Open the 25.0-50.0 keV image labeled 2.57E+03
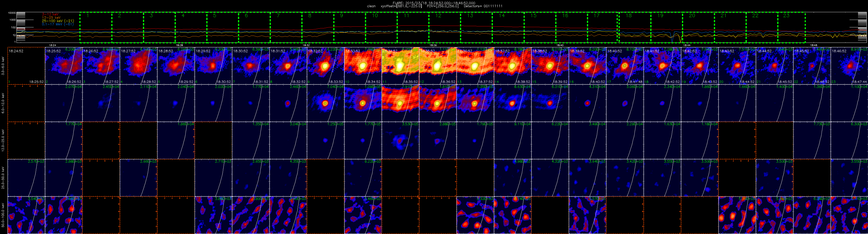The image size is (868, 234). 26,178
